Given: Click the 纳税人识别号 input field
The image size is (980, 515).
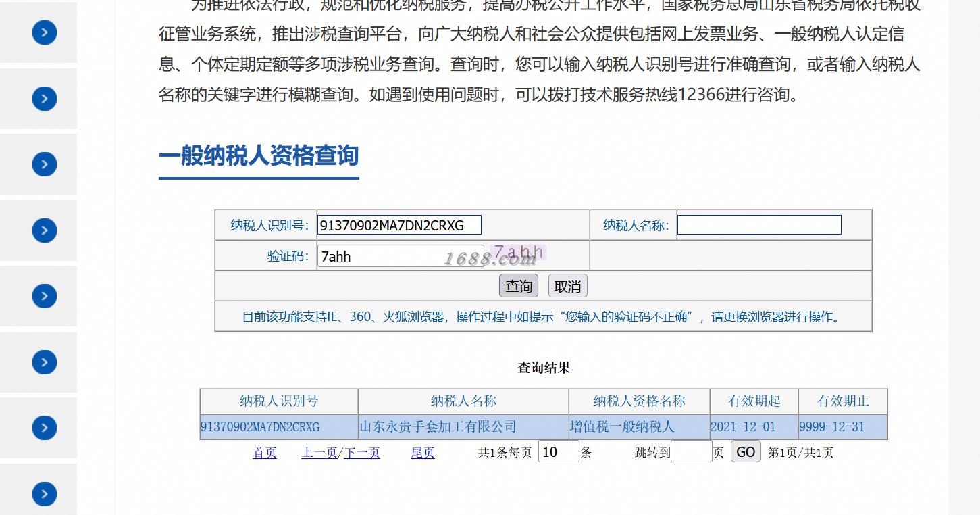Looking at the screenshot, I should point(399,225).
